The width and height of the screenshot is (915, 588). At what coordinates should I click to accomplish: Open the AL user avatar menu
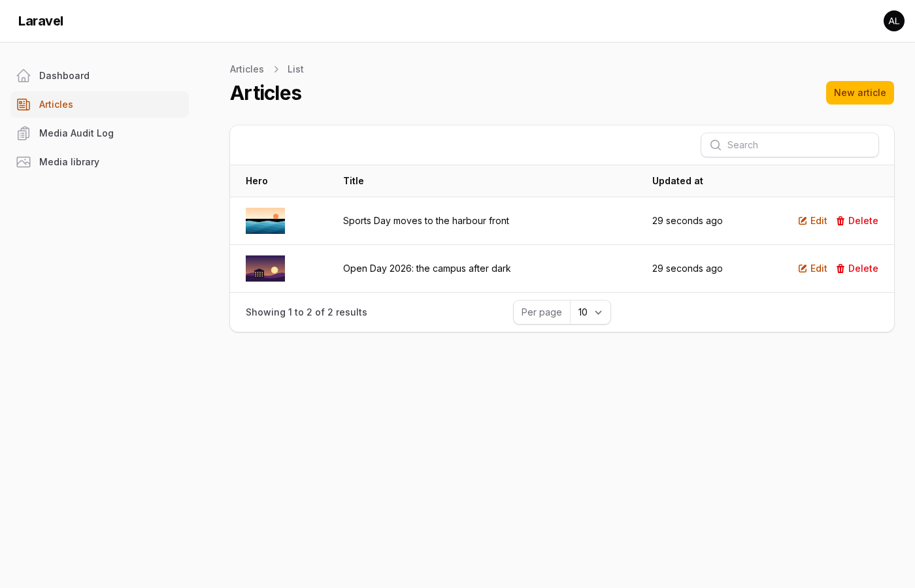click(894, 21)
